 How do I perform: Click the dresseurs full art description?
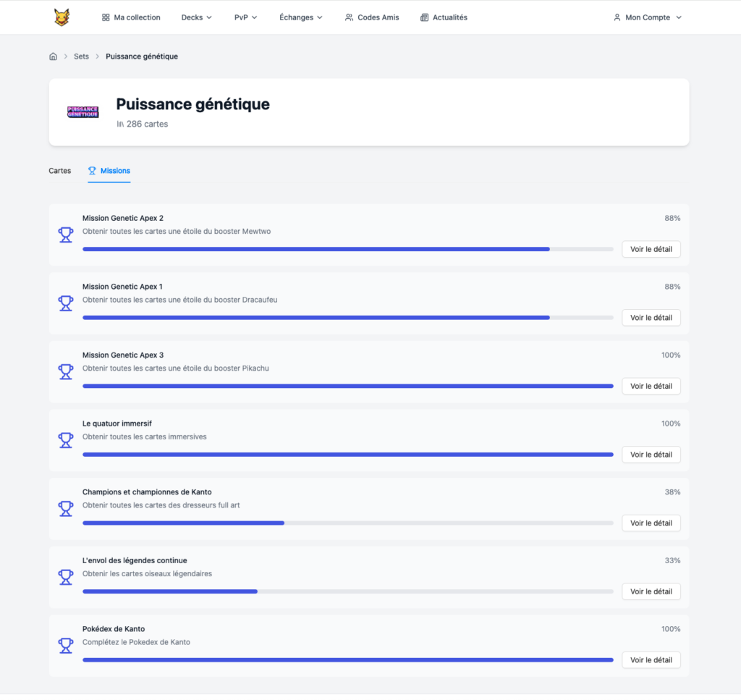click(161, 505)
